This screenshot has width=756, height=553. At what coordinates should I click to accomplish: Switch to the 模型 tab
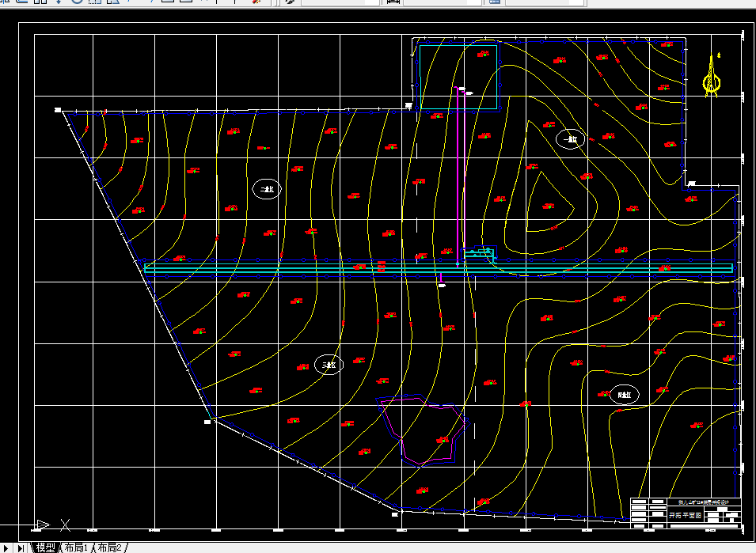point(45,547)
